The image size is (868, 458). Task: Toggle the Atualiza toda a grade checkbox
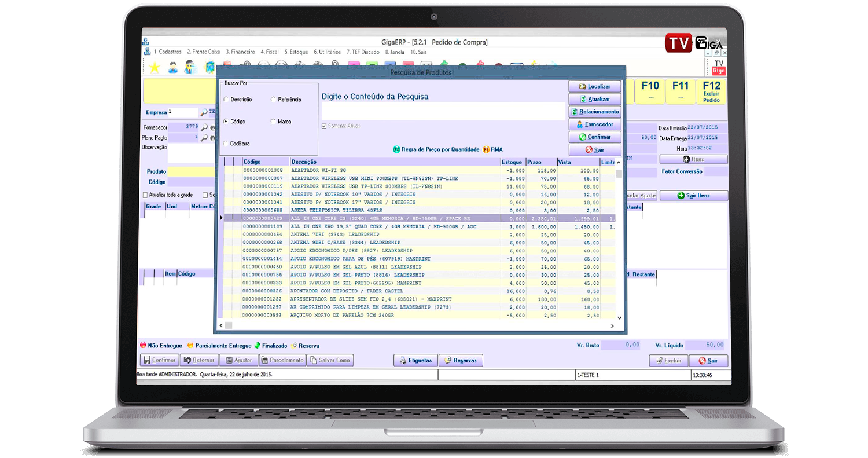pyautogui.click(x=145, y=195)
